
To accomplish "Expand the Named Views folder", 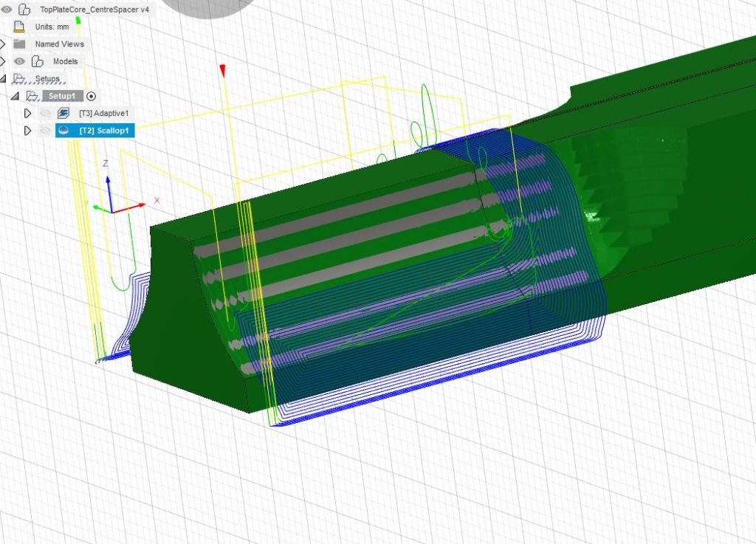I will [3, 44].
